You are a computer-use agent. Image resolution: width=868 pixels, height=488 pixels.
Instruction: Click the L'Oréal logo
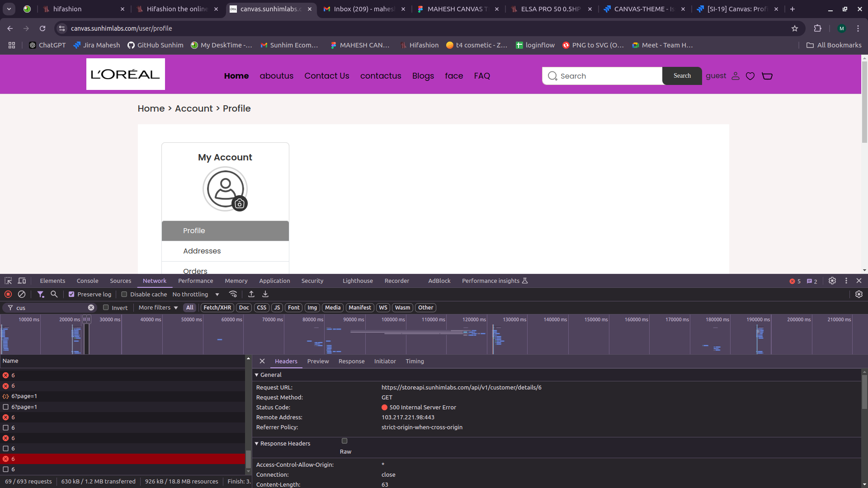pos(126,74)
